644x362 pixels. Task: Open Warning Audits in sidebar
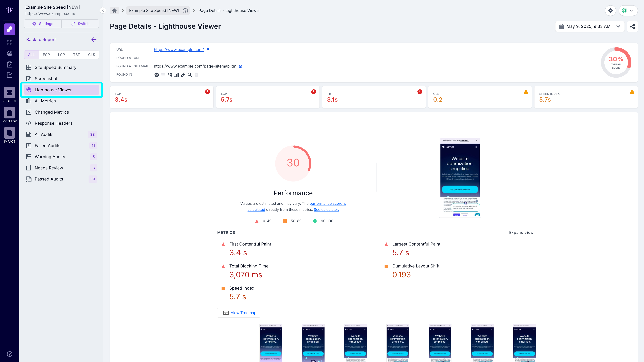tap(62, 157)
